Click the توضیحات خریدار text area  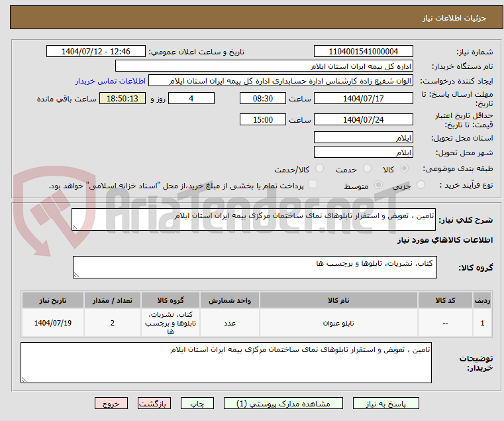click(226, 362)
